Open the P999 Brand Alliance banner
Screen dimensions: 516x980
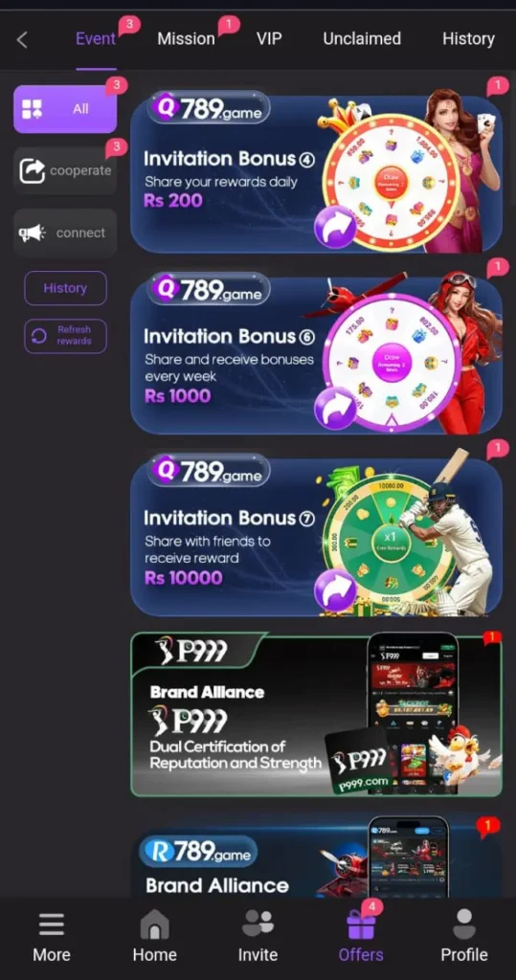[316, 714]
